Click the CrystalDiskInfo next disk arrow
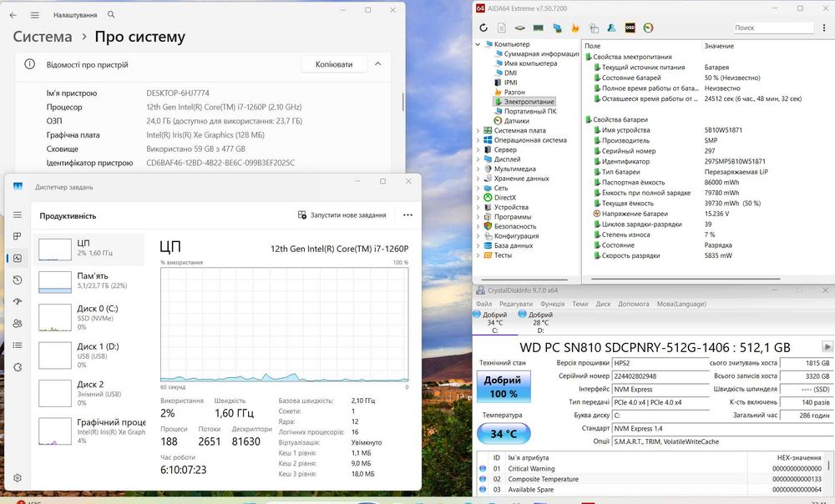This screenshot has width=835, height=504. click(827, 346)
